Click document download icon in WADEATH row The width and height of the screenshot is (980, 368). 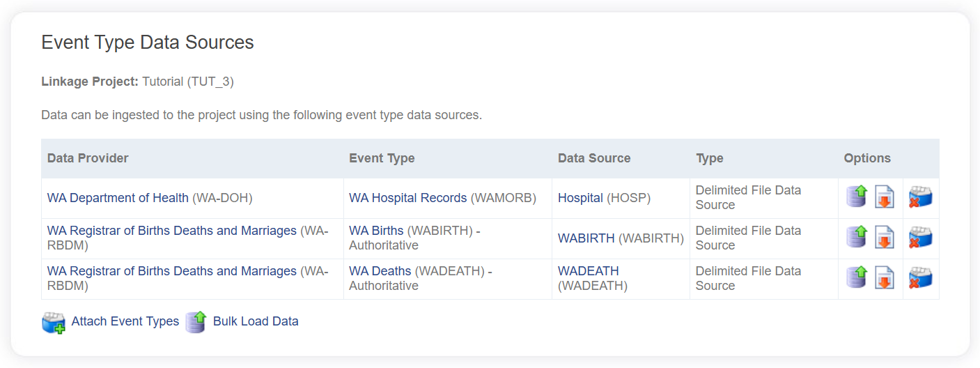pyautogui.click(x=885, y=278)
